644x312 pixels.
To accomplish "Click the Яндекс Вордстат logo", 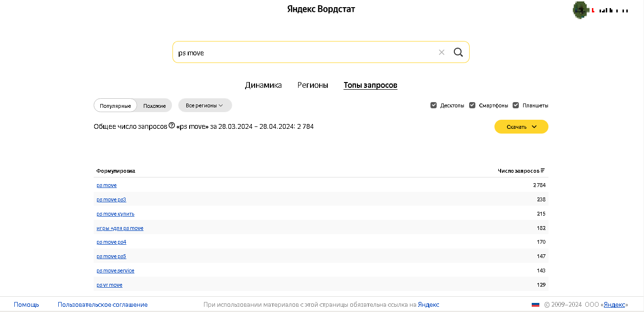I will click(321, 9).
